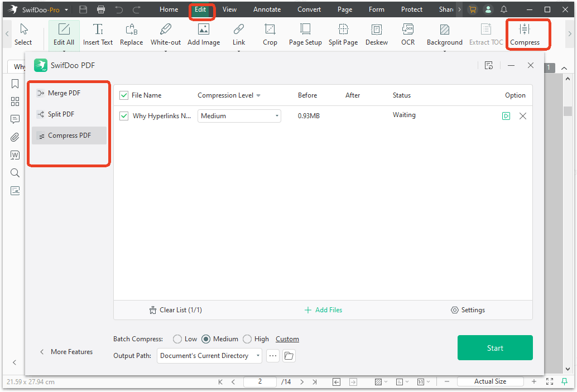577x392 pixels.
Task: Click Clear List (1/1)
Action: (x=176, y=310)
